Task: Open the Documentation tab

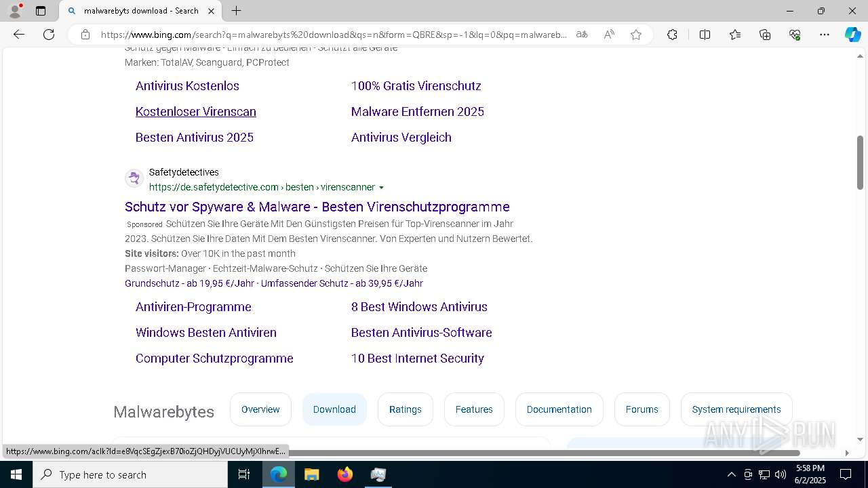Action: [559, 409]
